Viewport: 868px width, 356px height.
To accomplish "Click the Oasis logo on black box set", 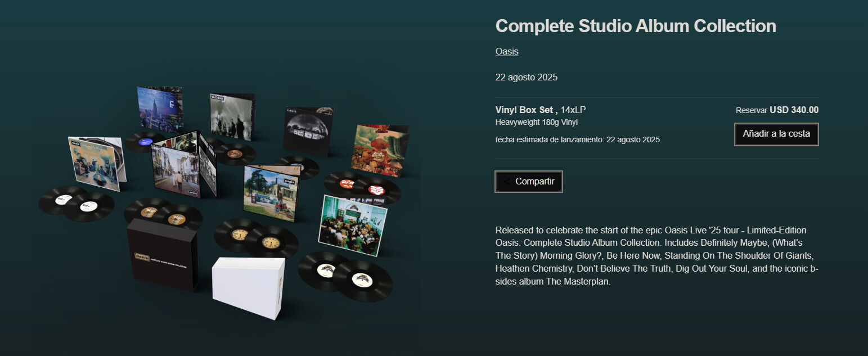I will click(x=142, y=257).
